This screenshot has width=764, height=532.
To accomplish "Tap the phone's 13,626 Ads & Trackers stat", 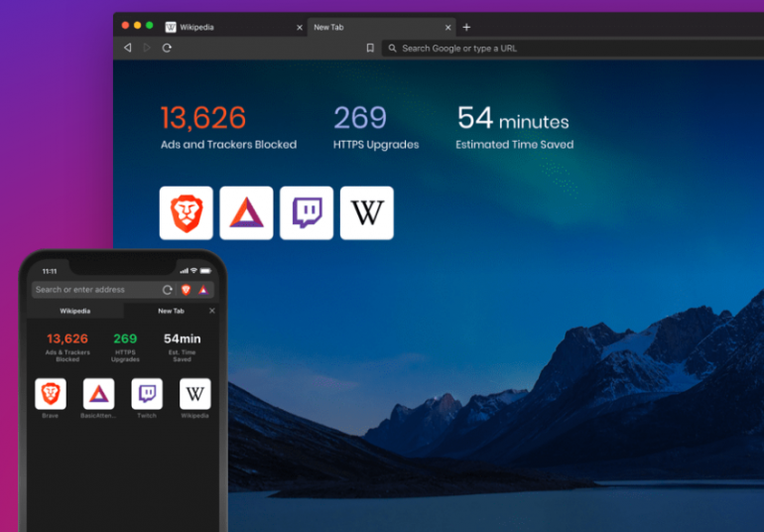I will [67, 347].
